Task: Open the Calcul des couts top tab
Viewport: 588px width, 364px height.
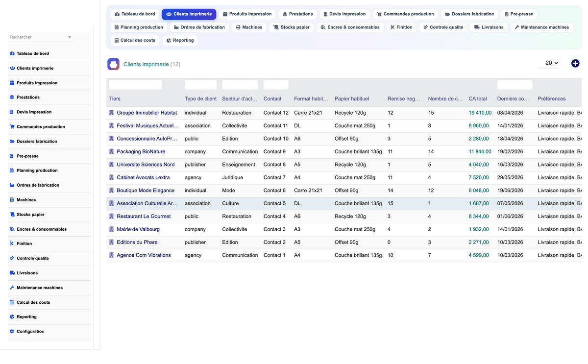Action: tap(135, 40)
